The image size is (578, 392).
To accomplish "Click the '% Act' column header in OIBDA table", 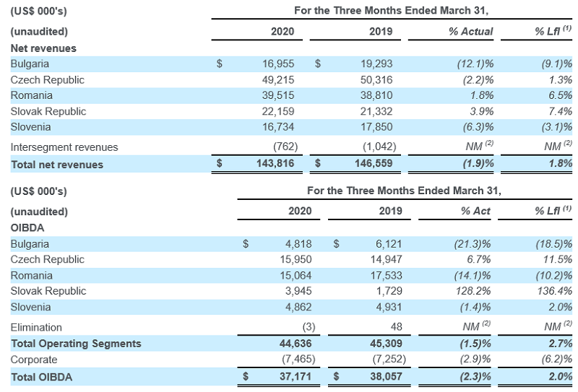I will [475, 212].
